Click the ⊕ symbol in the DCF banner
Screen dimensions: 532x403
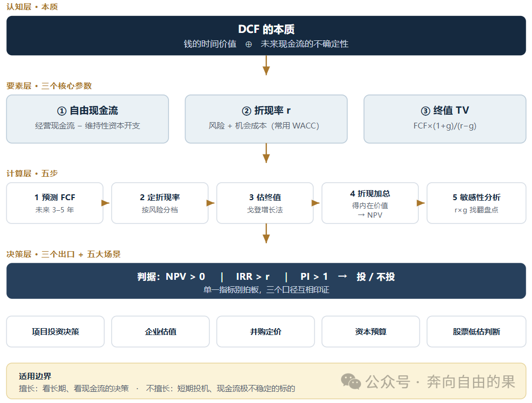coord(249,45)
